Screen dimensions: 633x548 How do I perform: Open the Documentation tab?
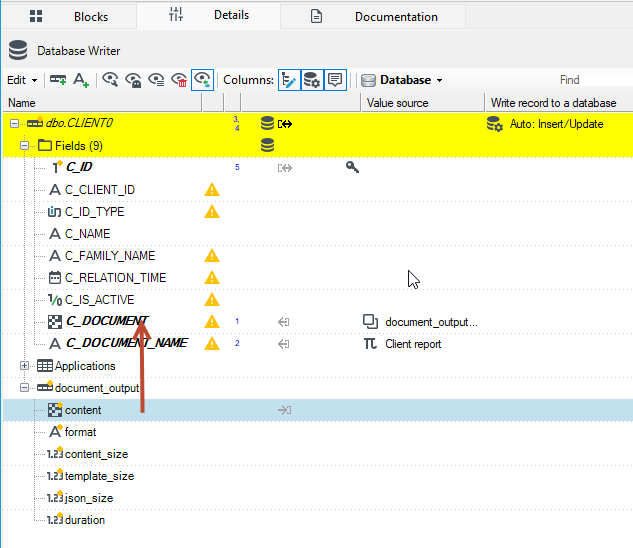point(373,17)
